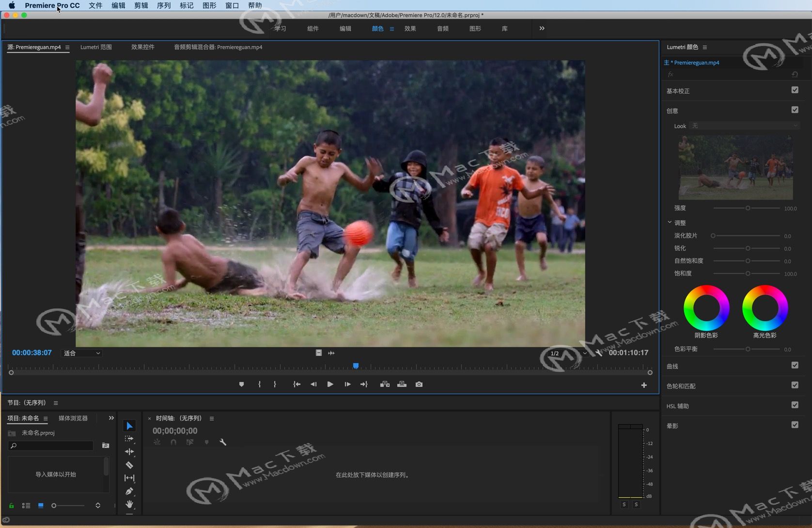Switch to 效果 workspace
812x528 pixels.
(x=410, y=29)
